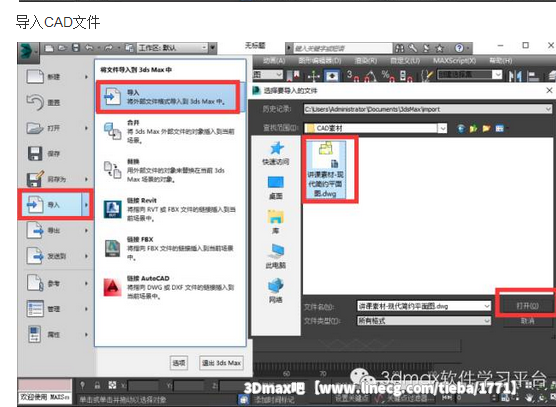The height and width of the screenshot is (407, 556).
Task: Choose 链接 FBX option in the submenu
Action: (169, 248)
